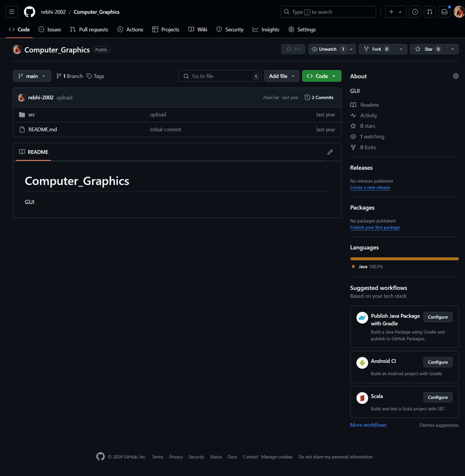This screenshot has width=465, height=476.
Task: Open the Activity link in About
Action: point(364,115)
